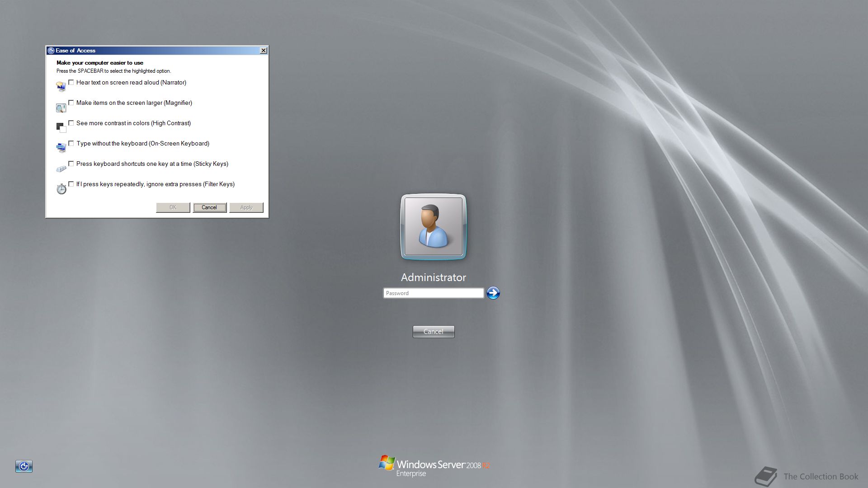
Task: Click the Sticky Keys icon
Action: pyautogui.click(x=61, y=169)
